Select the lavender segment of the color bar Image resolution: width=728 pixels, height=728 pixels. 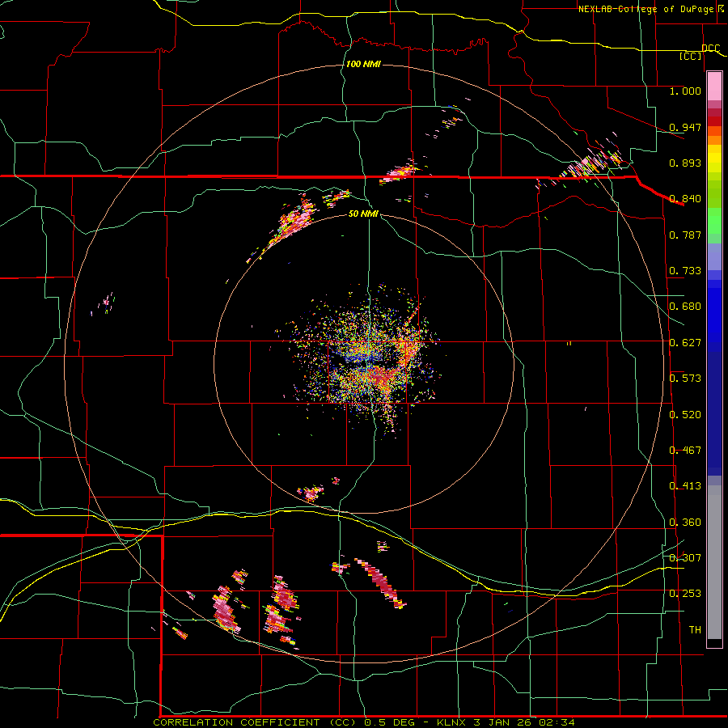click(x=714, y=256)
